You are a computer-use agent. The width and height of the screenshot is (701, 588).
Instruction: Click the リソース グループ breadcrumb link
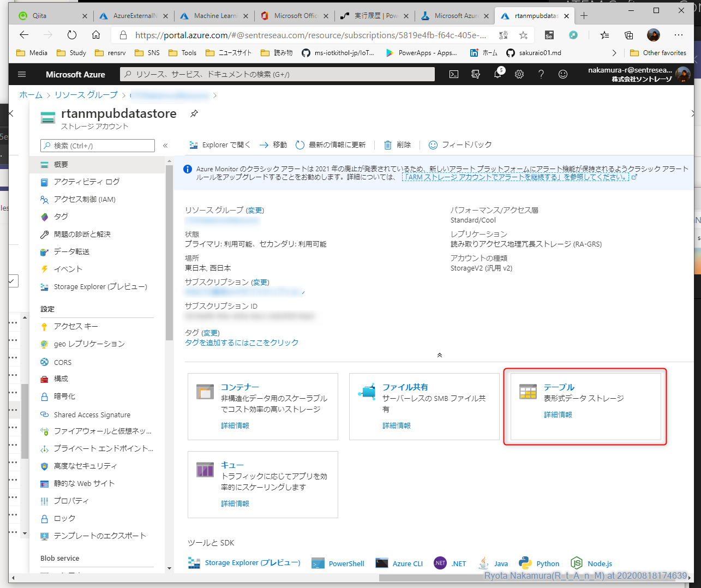click(x=86, y=95)
